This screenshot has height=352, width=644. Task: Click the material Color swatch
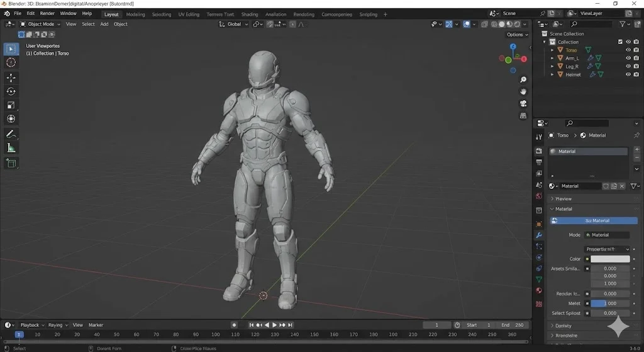(x=609, y=259)
